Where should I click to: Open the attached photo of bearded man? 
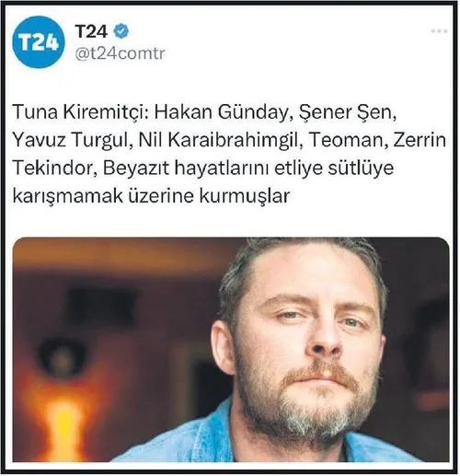tap(231, 349)
